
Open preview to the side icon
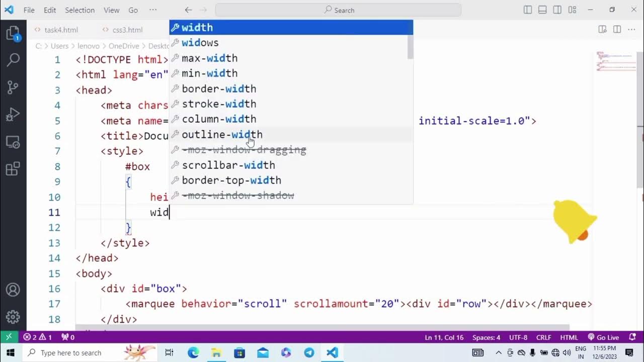[602, 30]
